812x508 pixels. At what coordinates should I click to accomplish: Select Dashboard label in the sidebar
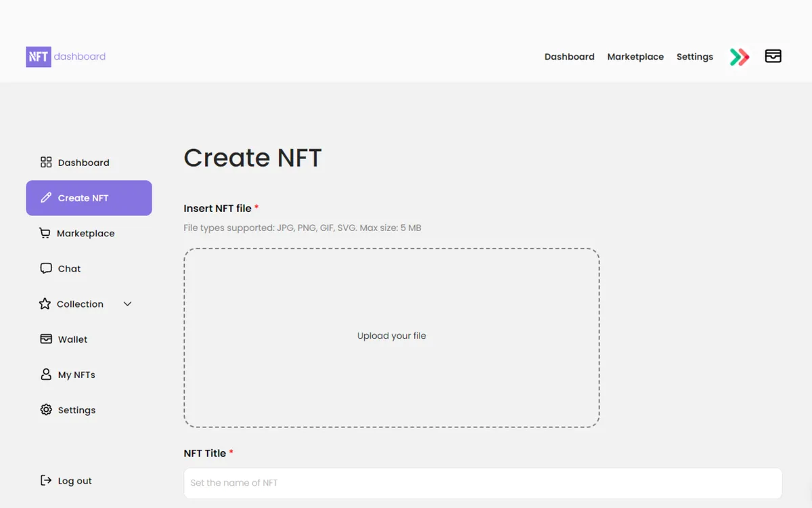pyautogui.click(x=84, y=163)
